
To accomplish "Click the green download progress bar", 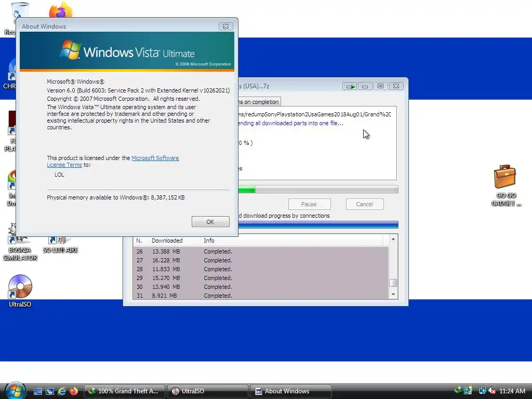I will (x=318, y=190).
